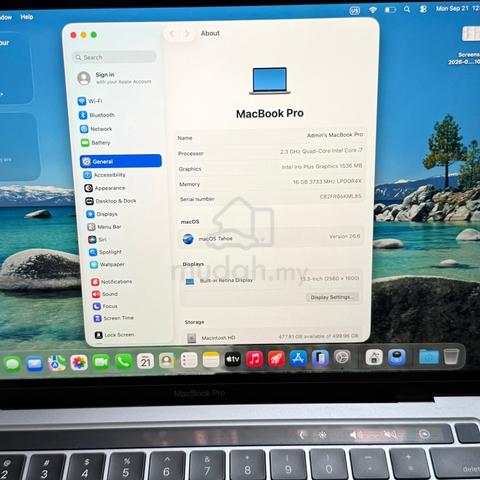Select General in the sidebar

coord(121,161)
